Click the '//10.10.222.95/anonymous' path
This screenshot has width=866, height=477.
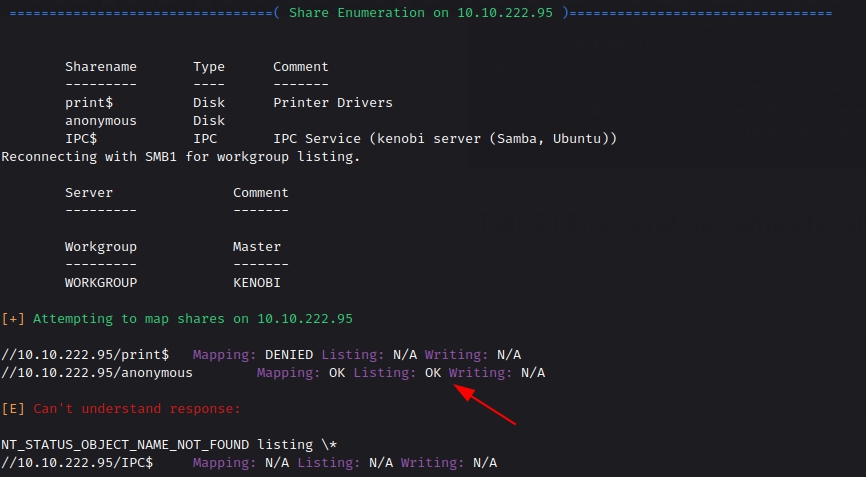click(97, 373)
